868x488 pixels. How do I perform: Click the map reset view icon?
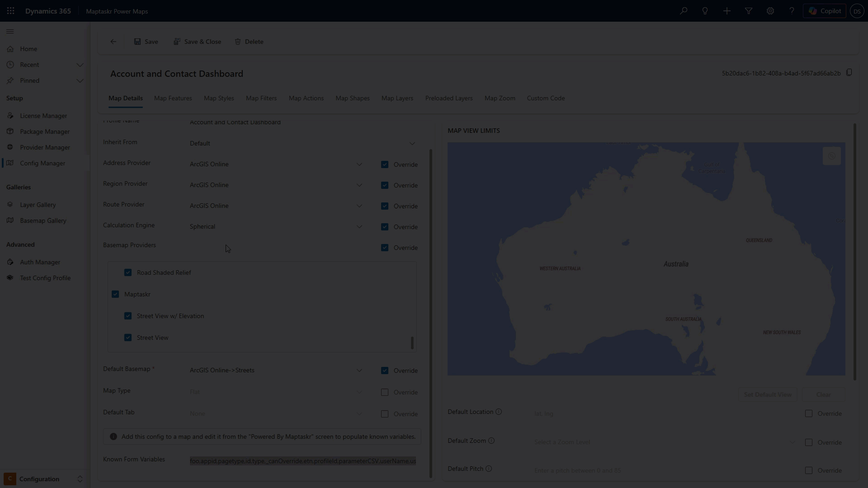(x=831, y=156)
